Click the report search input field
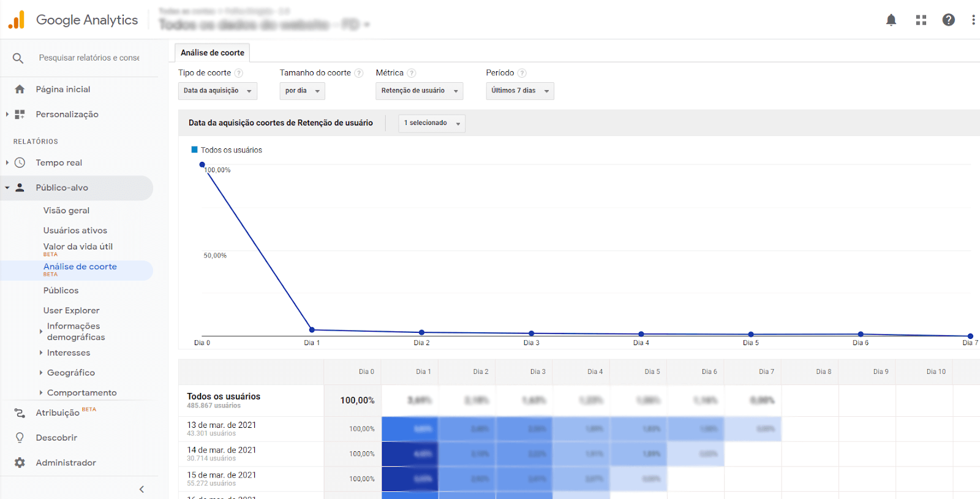980x499 pixels. coord(89,58)
